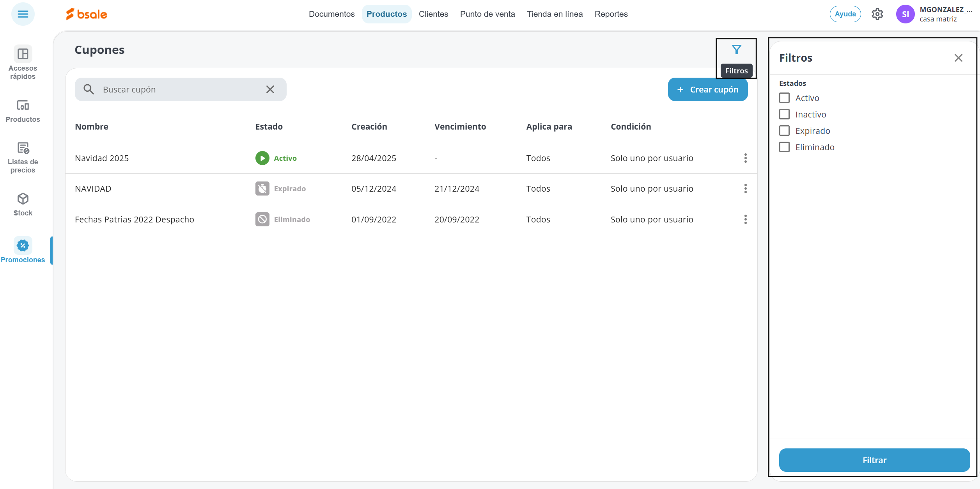Tick the Expirado filter checkbox
This screenshot has width=980, height=489.
coord(784,131)
